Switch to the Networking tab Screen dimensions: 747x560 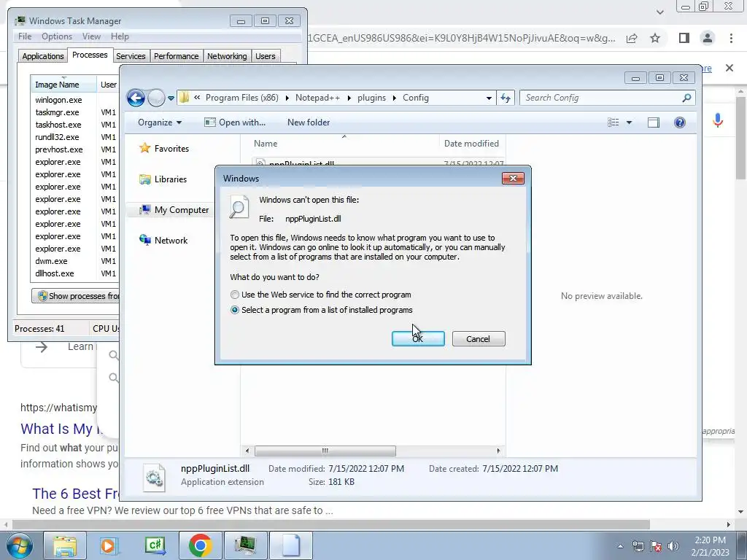227,56
